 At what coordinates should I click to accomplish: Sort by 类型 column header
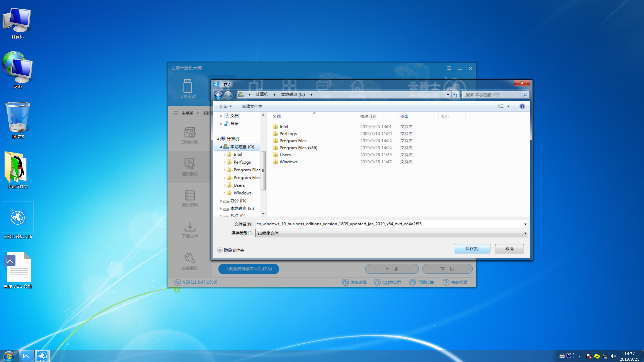[x=404, y=116]
